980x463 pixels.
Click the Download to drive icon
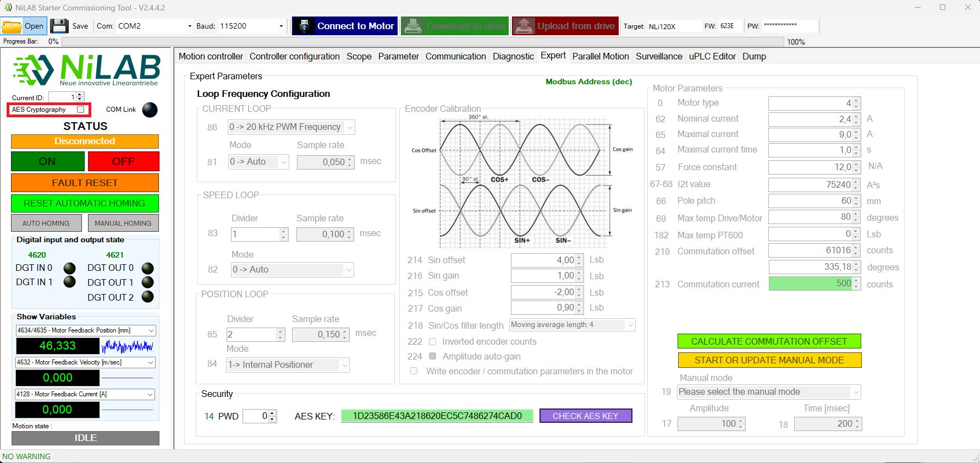point(412,26)
